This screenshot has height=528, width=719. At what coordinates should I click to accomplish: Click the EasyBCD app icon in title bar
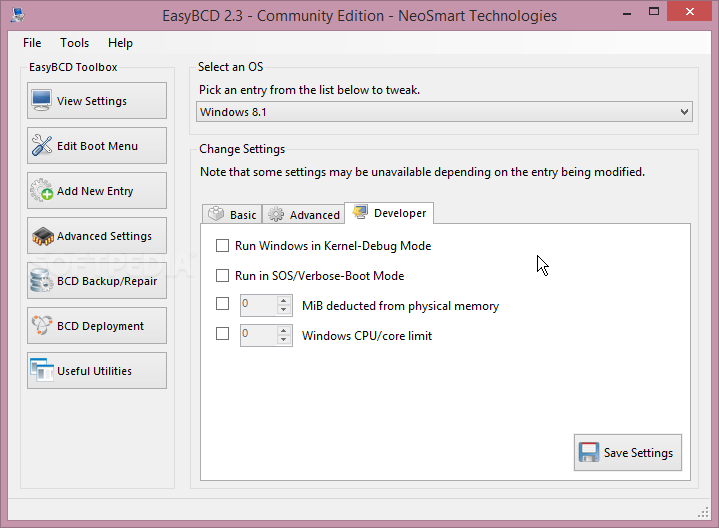[x=17, y=15]
